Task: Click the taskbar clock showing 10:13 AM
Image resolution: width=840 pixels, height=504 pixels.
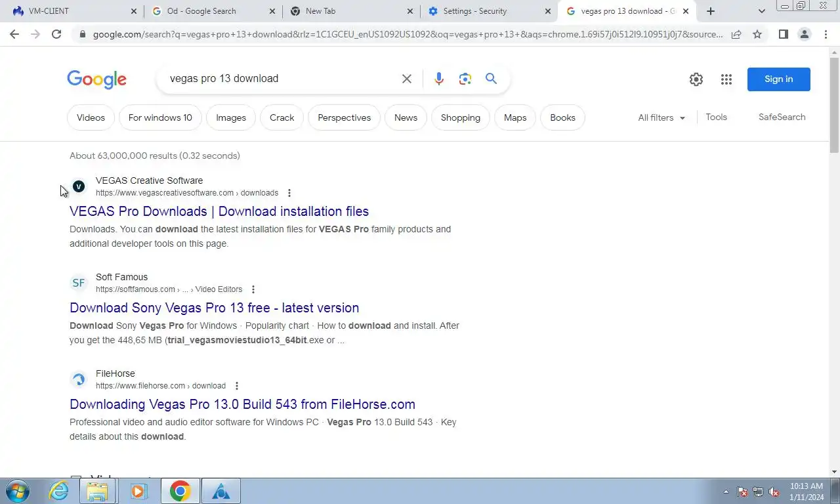Action: click(807, 492)
